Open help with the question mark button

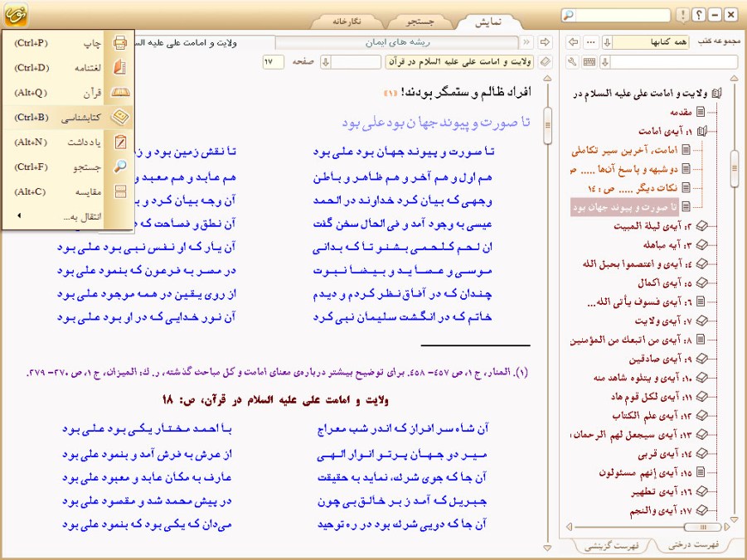pos(698,15)
